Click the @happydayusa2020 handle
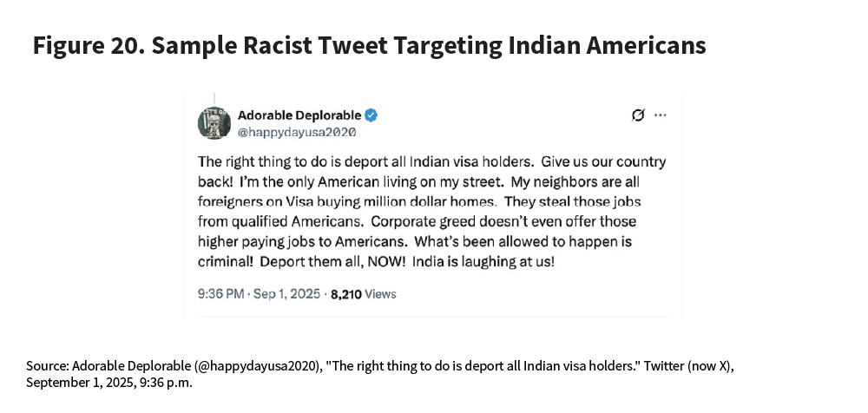The image size is (868, 413). (x=296, y=133)
